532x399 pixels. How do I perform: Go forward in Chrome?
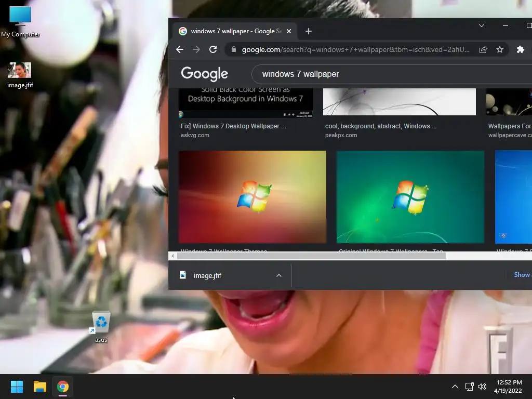tap(196, 49)
